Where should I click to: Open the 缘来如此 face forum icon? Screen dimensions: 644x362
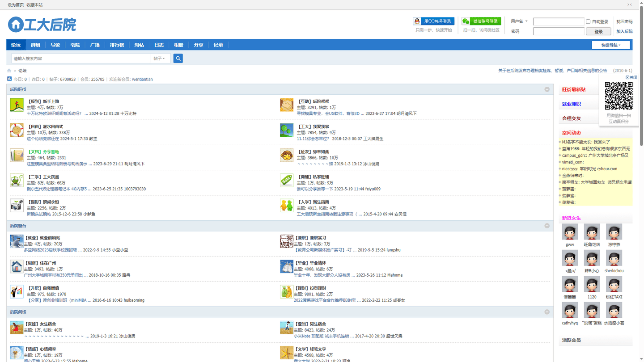[287, 155]
